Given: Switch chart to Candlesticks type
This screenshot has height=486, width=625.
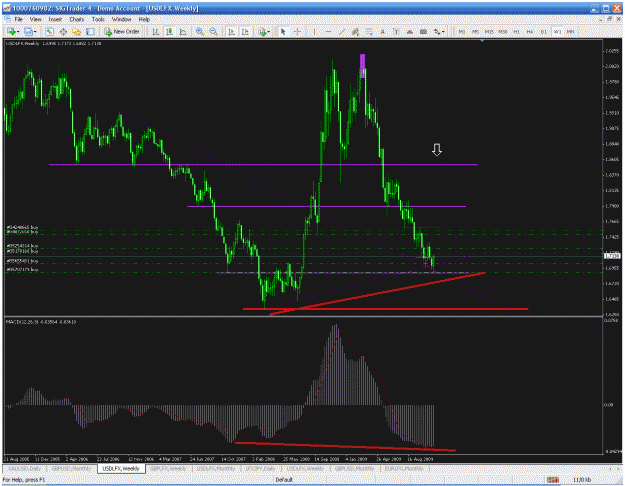Looking at the screenshot, I should click(x=169, y=31).
